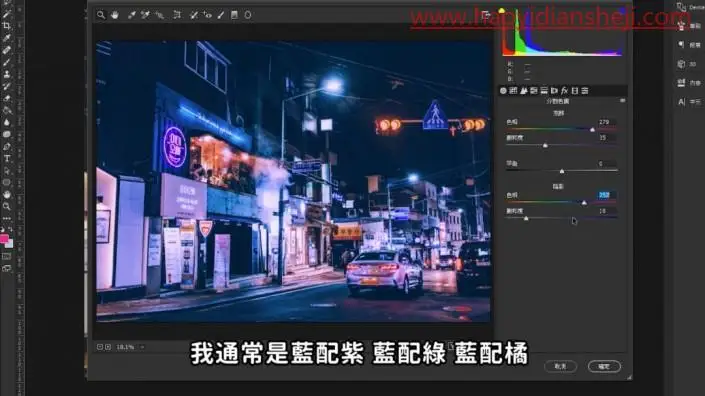This screenshot has height=396, width=705.
Task: Click the Shadows saturation value field
Action: [x=606, y=211]
